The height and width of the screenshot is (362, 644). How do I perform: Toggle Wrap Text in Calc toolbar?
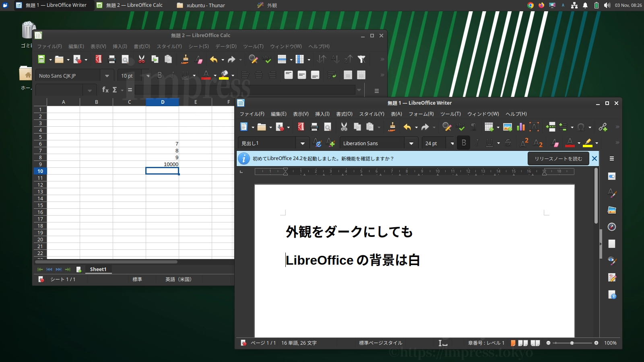pyautogui.click(x=332, y=75)
